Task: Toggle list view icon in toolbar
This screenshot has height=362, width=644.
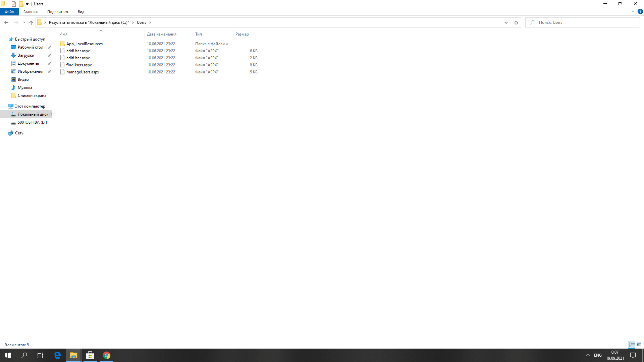Action: tap(632, 345)
